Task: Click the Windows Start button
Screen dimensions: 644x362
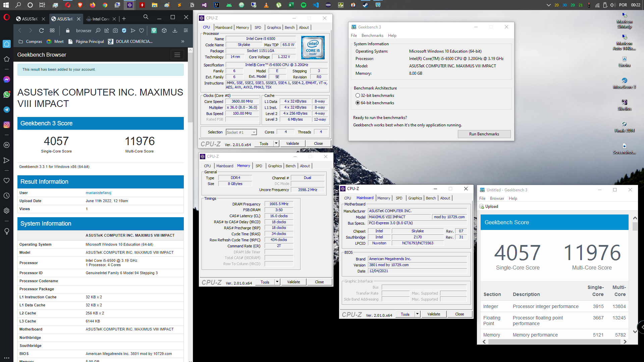Action: click(6, 5)
